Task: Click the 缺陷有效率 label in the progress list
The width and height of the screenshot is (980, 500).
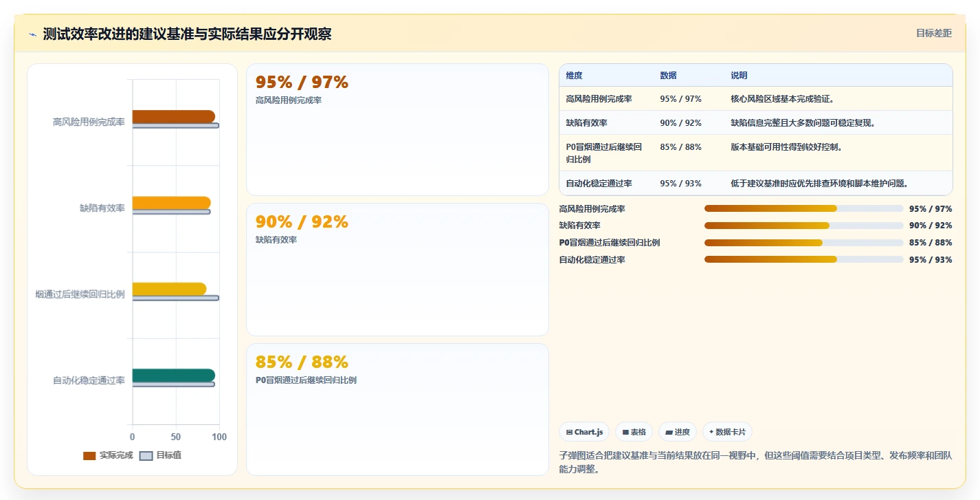Action: point(579,226)
